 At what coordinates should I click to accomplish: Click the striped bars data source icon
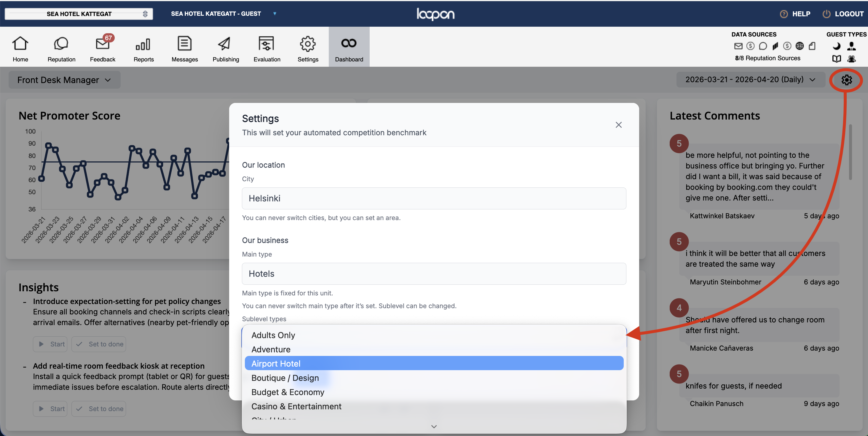tap(775, 46)
